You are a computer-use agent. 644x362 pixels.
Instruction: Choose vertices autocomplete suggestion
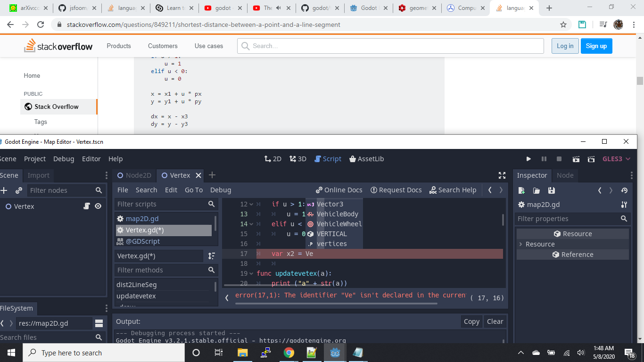[334, 244]
